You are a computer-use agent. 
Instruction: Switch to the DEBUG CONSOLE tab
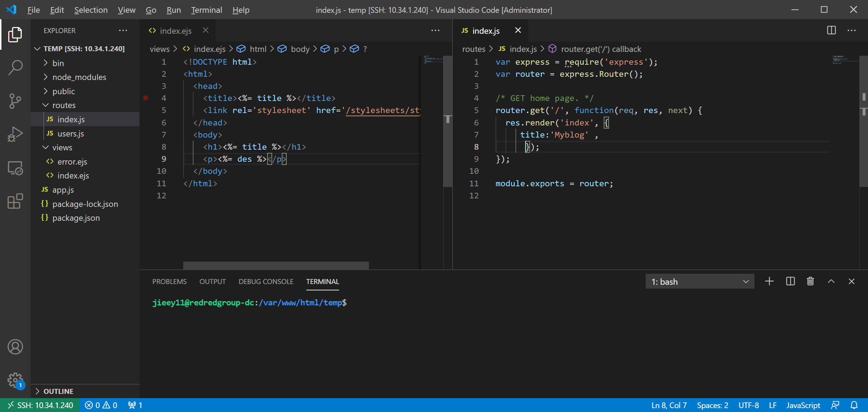pyautogui.click(x=266, y=282)
